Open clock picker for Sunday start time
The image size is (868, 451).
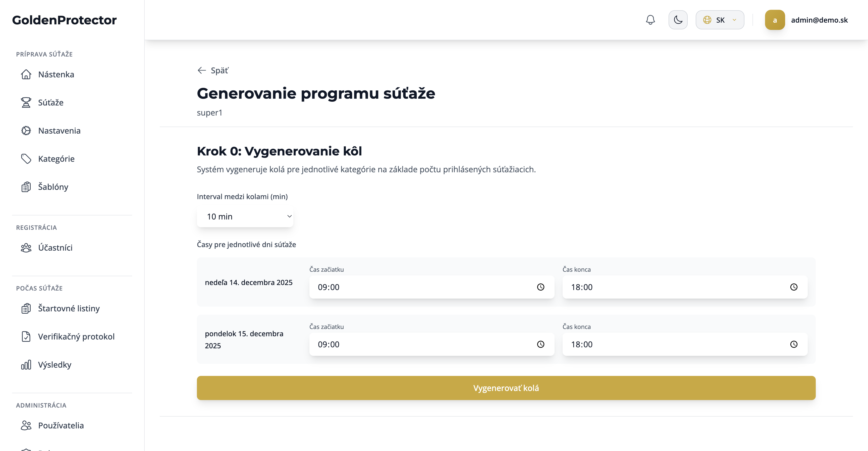540,287
